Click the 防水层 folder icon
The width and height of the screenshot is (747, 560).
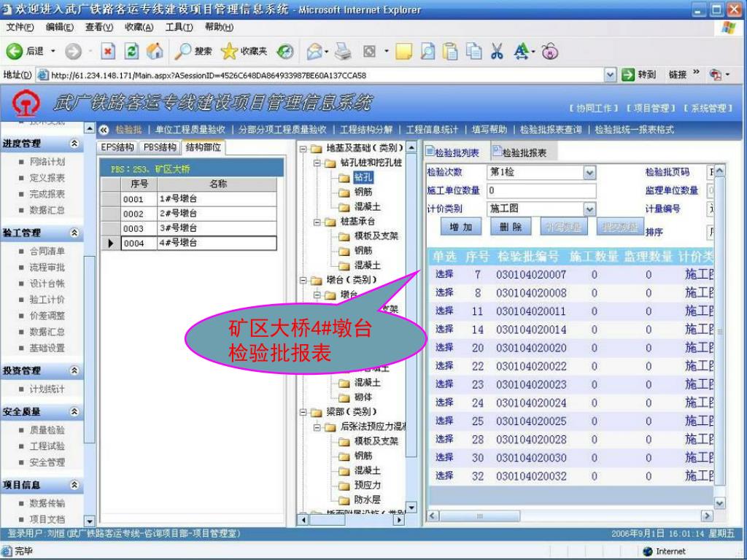344,500
